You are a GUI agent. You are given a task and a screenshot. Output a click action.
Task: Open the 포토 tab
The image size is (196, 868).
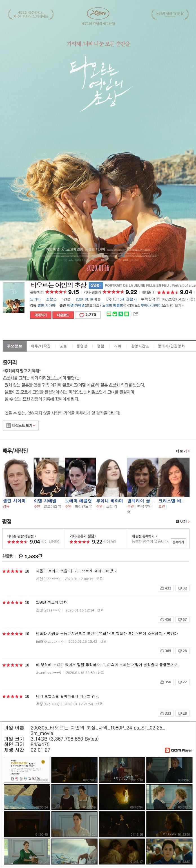pyautogui.click(x=63, y=346)
